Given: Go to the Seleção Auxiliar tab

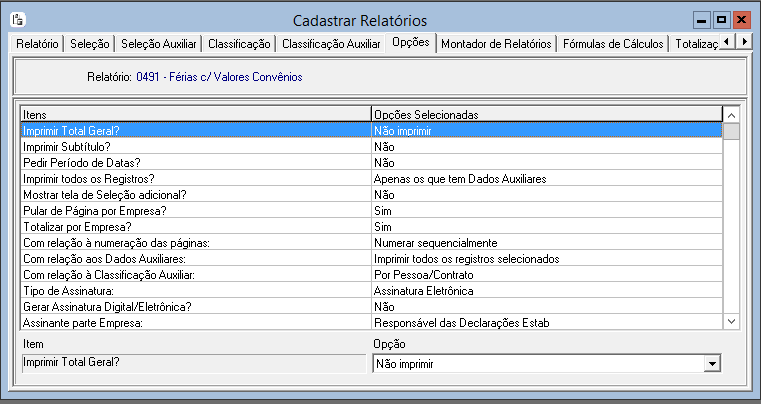Looking at the screenshot, I should click(159, 44).
